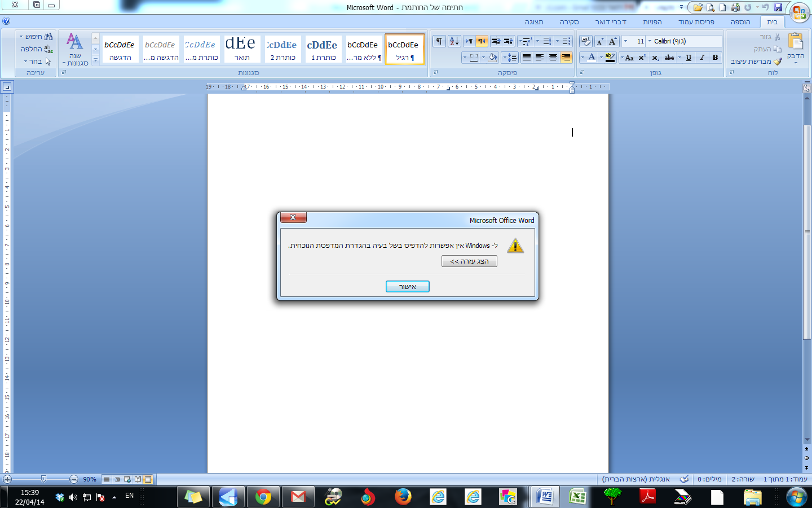Apply the font color A button
This screenshot has height=508, width=812.
pos(592,58)
